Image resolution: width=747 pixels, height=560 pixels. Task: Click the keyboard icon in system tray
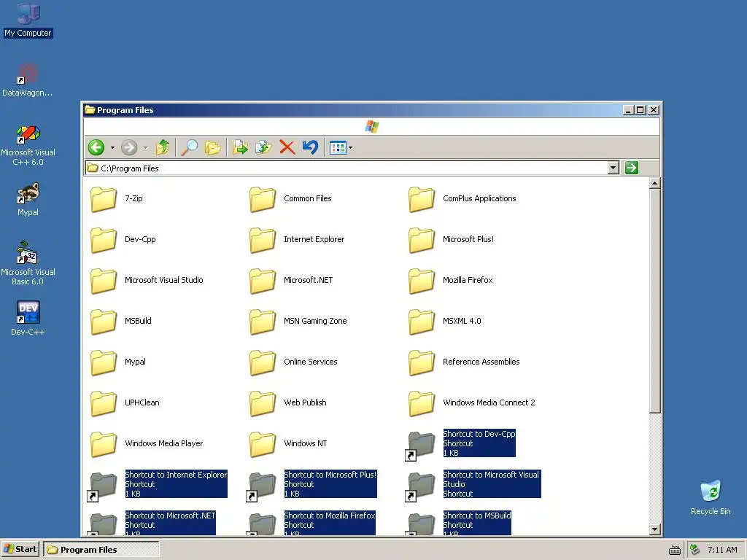[x=675, y=550]
